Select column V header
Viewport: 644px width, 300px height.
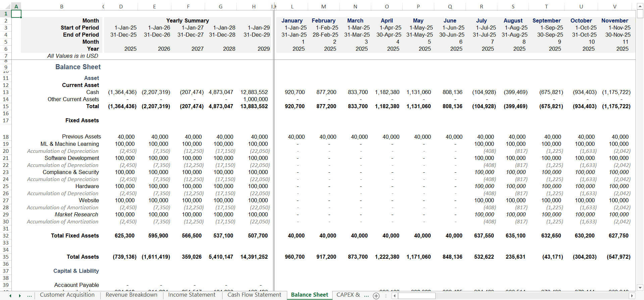coord(615,6)
